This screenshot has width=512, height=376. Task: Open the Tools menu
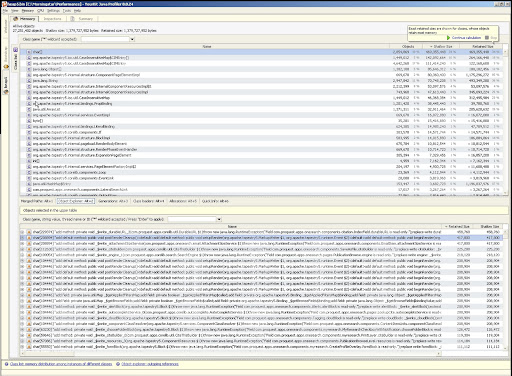pos(67,11)
